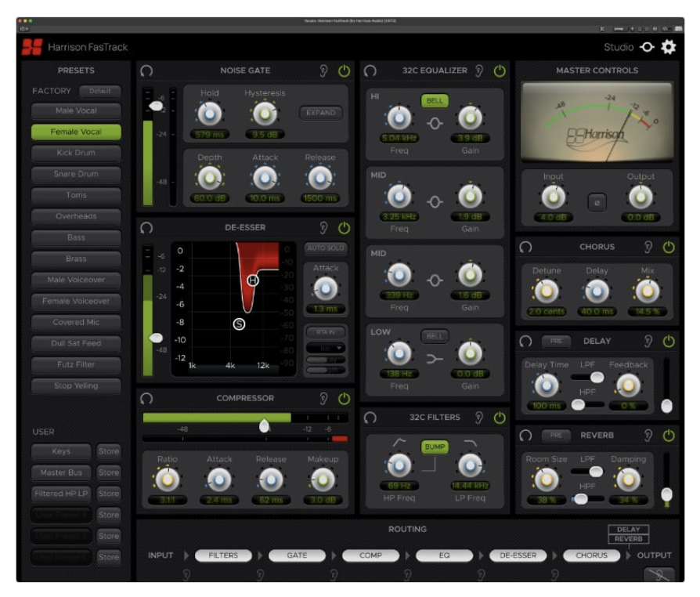Image resolution: width=700 pixels, height=597 pixels.
Task: Select the Kick Drum preset
Action: (x=76, y=153)
